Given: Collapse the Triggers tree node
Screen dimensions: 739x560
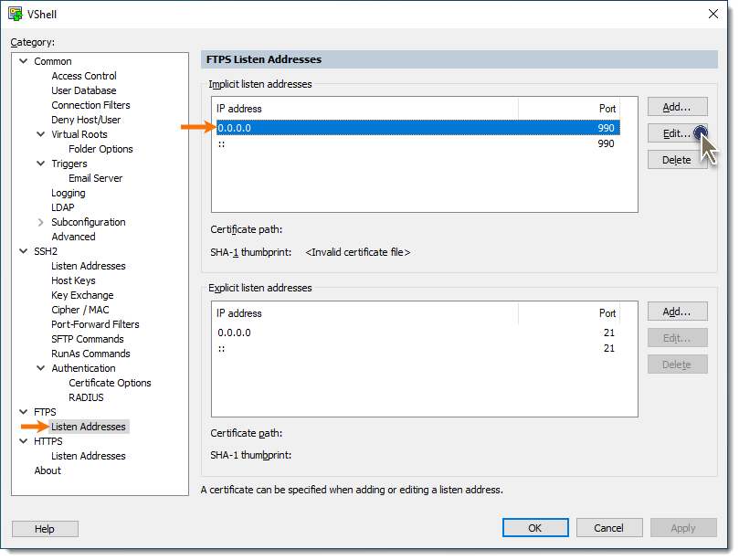Looking at the screenshot, I should tap(40, 164).
